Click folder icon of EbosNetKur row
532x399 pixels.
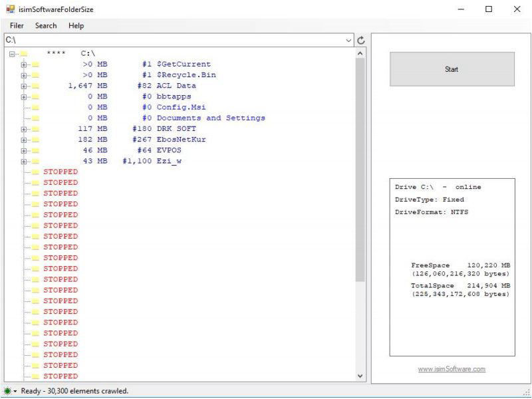tap(36, 140)
